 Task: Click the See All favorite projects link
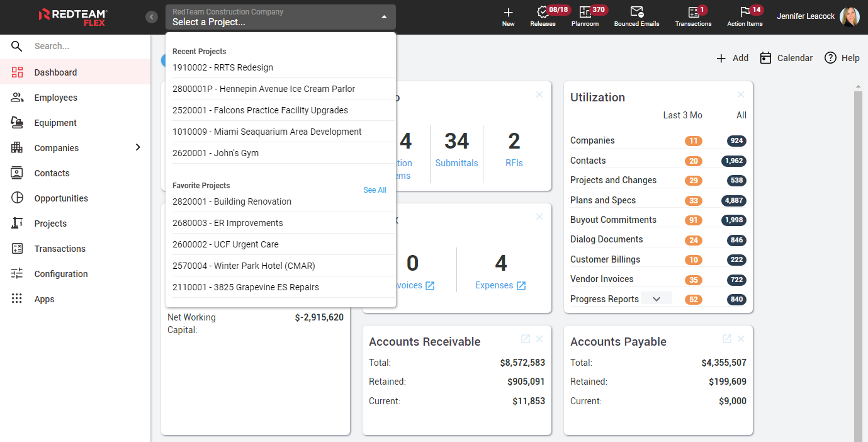pyautogui.click(x=375, y=190)
